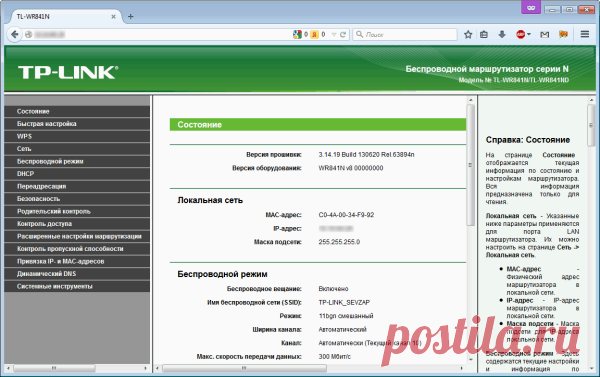Click the main content scroll-up arrow
600x377 pixels.
tap(471, 100)
